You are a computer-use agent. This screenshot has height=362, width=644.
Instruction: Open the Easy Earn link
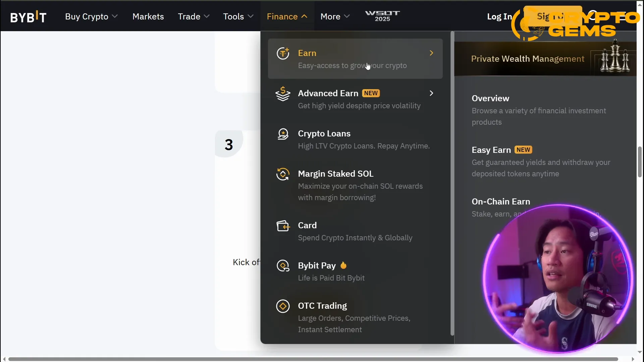[491, 150]
